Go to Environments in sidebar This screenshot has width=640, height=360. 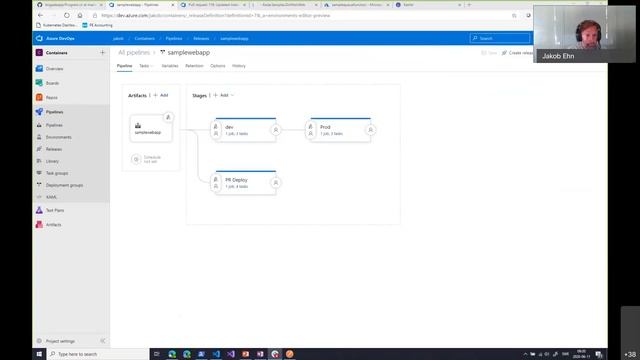pos(58,137)
